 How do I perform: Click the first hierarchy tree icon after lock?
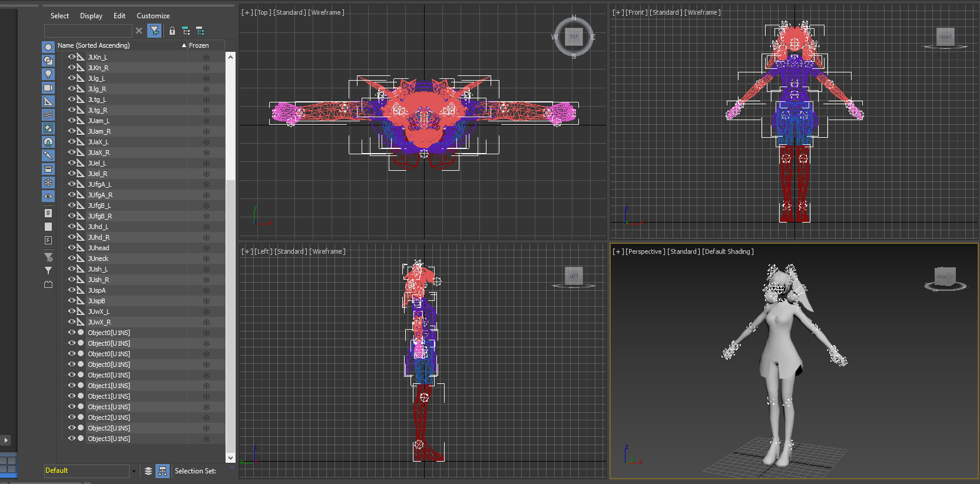[186, 31]
